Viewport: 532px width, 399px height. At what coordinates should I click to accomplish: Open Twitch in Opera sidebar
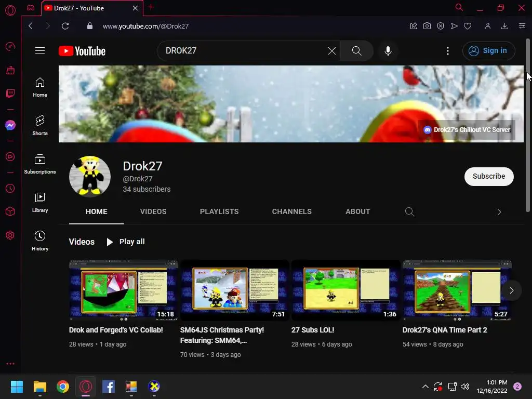pos(10,94)
